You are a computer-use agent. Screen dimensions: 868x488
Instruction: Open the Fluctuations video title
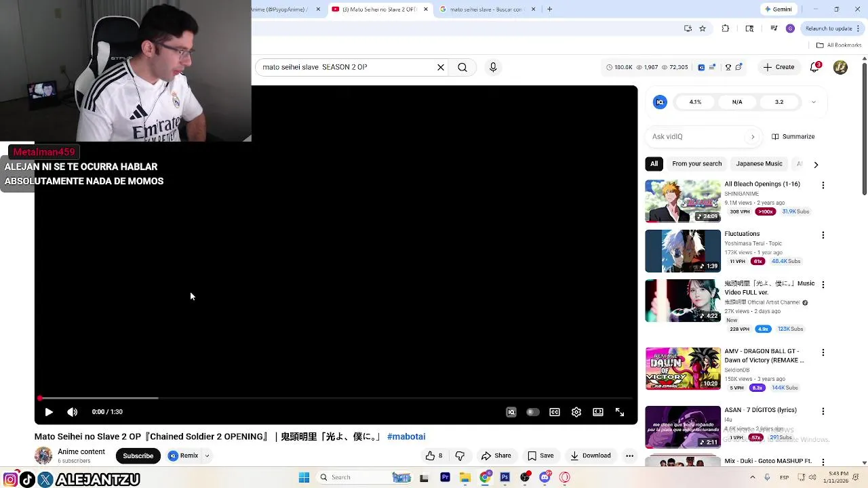(742, 234)
